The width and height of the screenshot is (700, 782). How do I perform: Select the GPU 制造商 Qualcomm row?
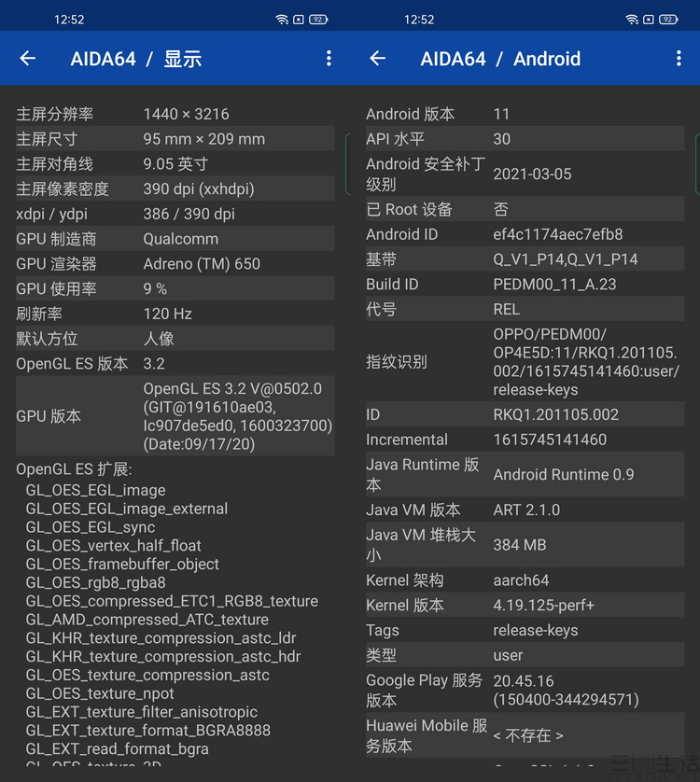click(x=175, y=238)
